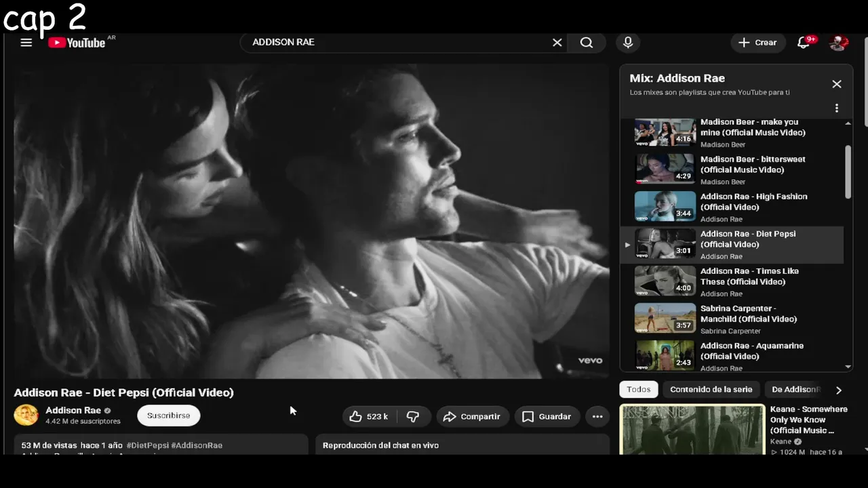Select the Contenido de la serie chip
Screen dimensions: 868x488
(711, 389)
